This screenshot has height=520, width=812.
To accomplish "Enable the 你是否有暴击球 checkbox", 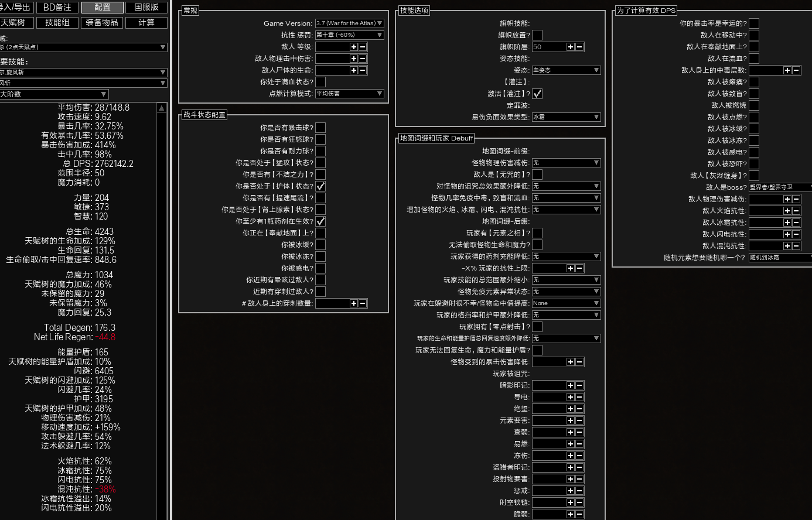I will (x=320, y=128).
